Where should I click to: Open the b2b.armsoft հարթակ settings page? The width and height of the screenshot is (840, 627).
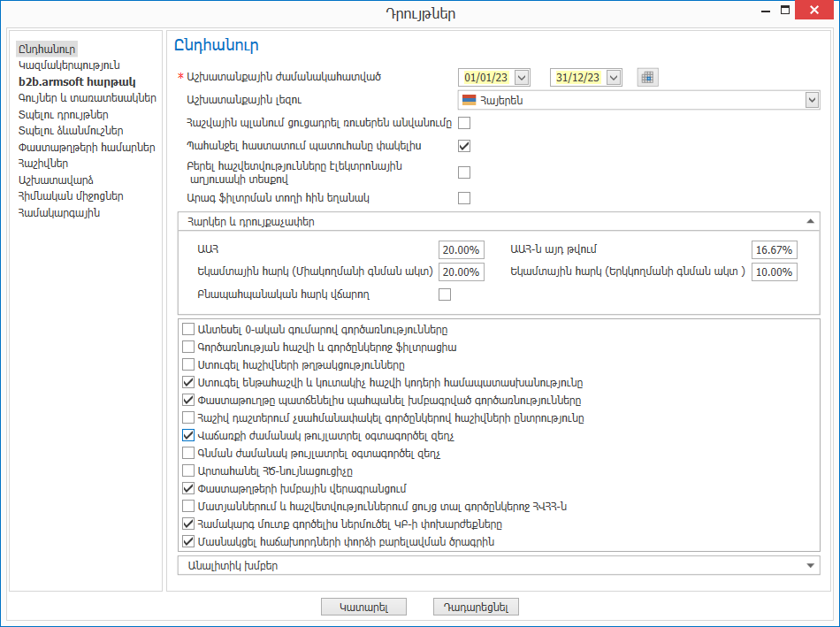[x=77, y=82]
